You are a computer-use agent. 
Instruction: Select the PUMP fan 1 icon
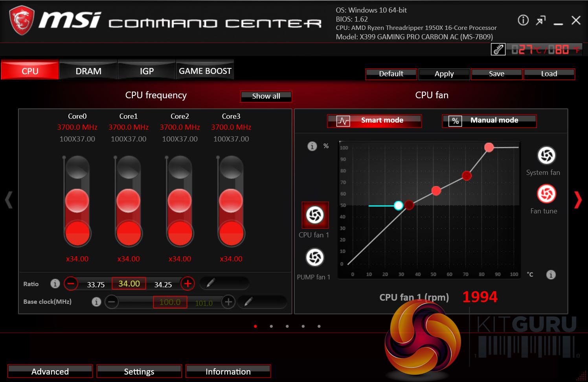314,257
